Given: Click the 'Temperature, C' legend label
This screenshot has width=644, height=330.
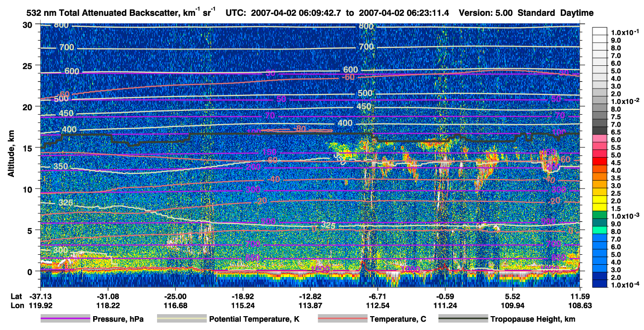Looking at the screenshot, I should [x=398, y=319].
